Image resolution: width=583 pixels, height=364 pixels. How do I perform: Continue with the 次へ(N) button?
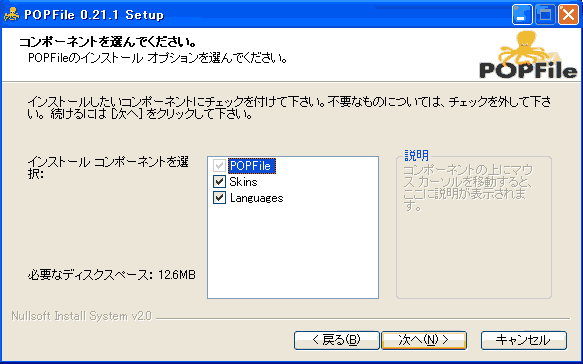[x=424, y=340]
